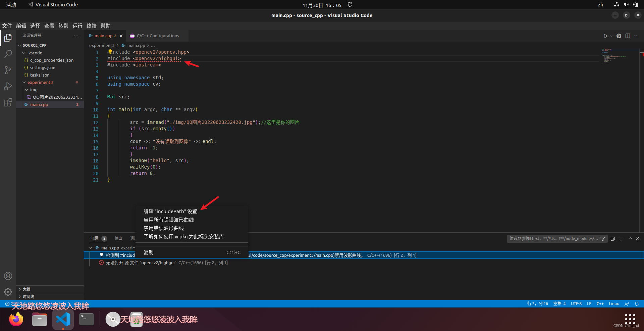Open the 帮助 menu
644x331 pixels.
[x=106, y=26]
